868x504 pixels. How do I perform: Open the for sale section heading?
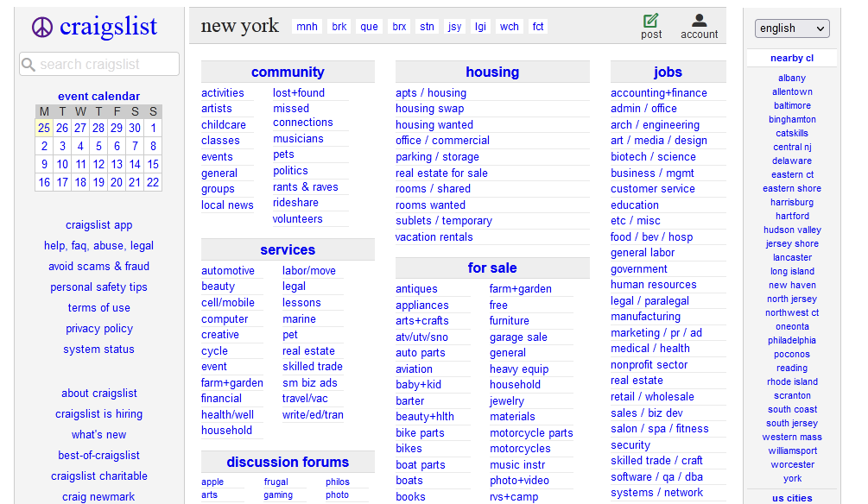pos(492,268)
